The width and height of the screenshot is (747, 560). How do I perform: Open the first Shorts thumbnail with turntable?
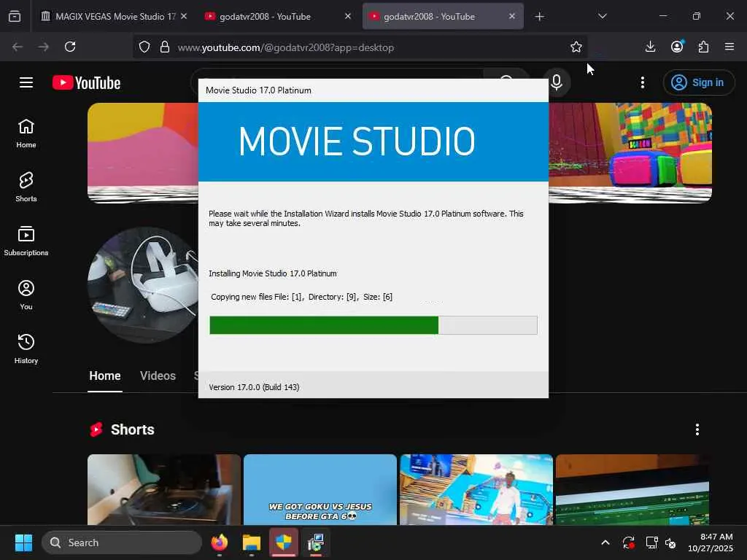click(164, 489)
